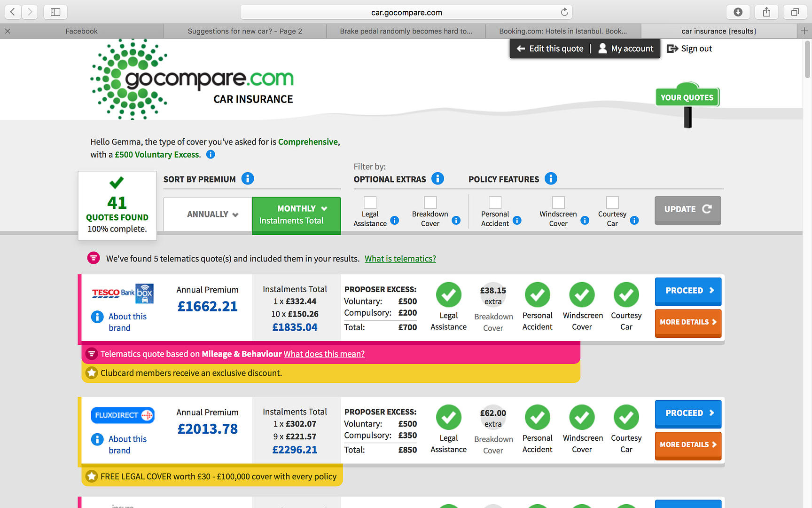Go back using Safari back arrow
Image resolution: width=812 pixels, height=508 pixels.
[x=13, y=12]
